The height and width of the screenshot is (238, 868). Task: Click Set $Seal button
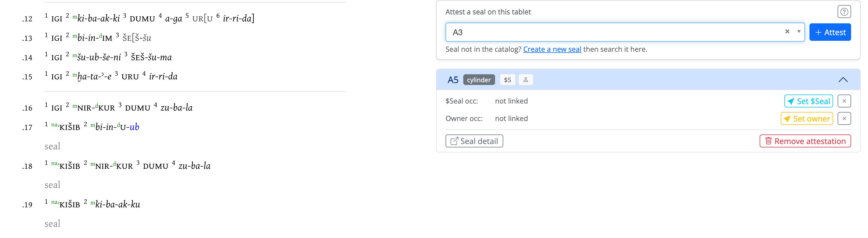808,101
